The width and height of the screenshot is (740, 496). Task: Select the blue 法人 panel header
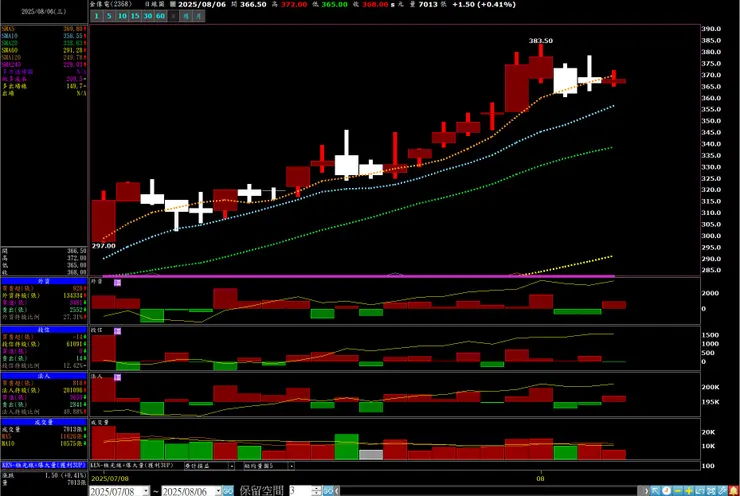44,376
